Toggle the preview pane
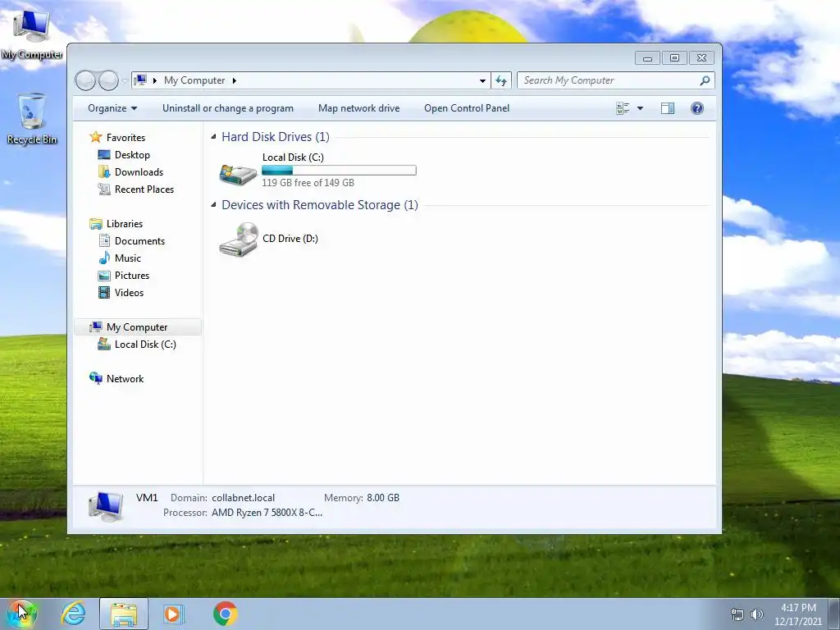Image resolution: width=840 pixels, height=630 pixels. (x=668, y=108)
